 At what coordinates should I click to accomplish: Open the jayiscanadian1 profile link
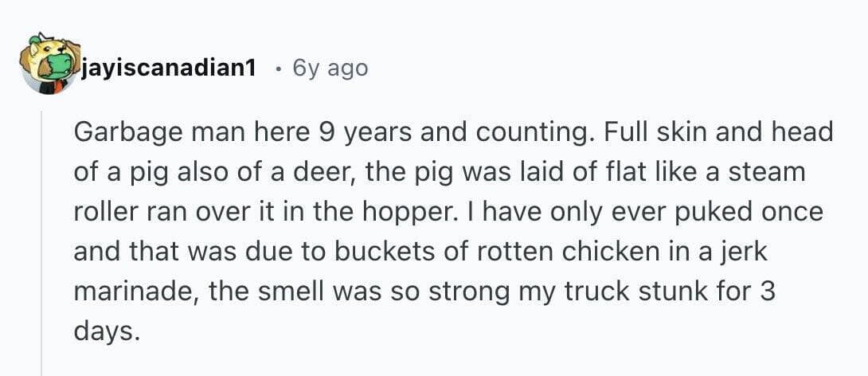pyautogui.click(x=168, y=69)
